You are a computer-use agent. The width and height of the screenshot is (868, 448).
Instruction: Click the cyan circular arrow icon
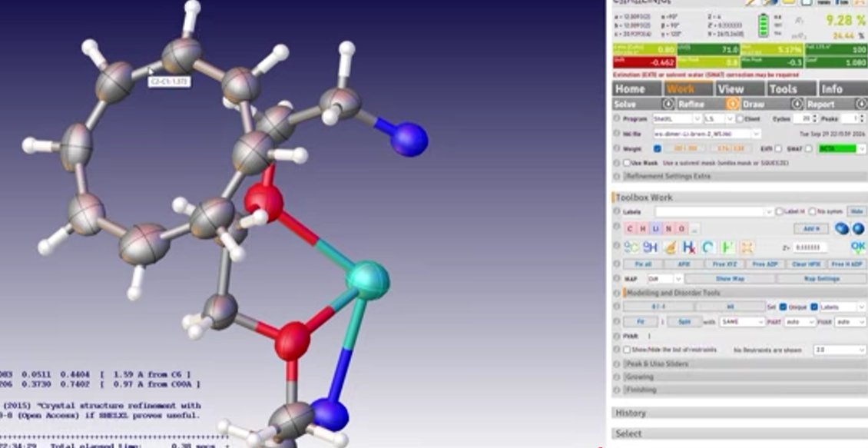[708, 247]
